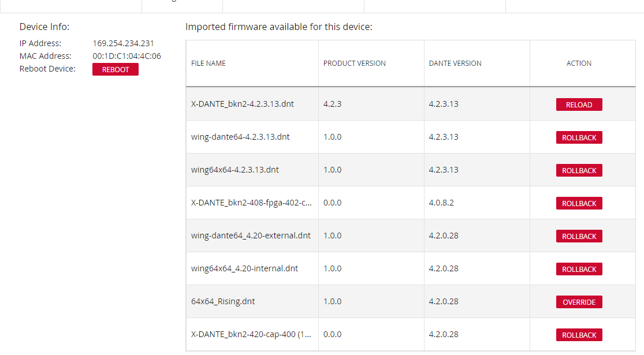Select the IP Address label
644x355 pixels.
(40, 43)
